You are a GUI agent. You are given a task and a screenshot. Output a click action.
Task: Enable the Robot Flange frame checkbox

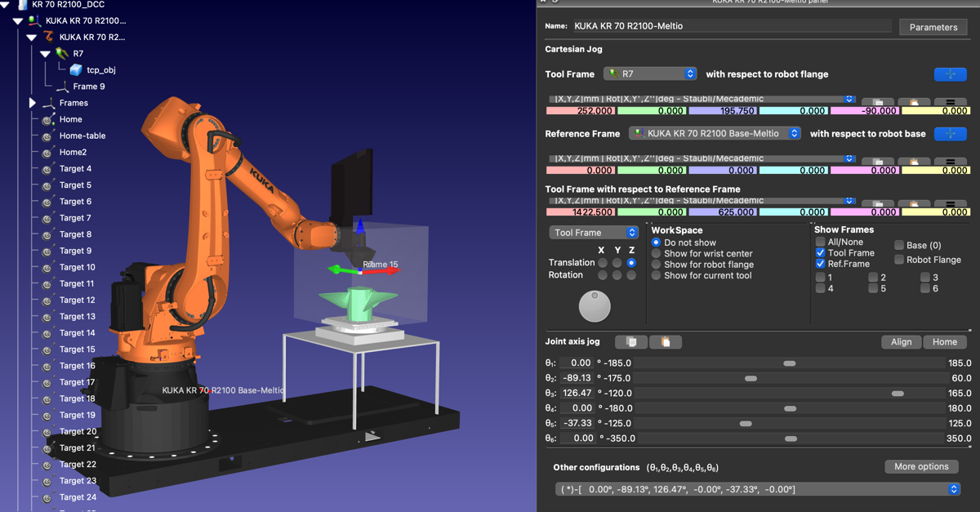click(899, 260)
